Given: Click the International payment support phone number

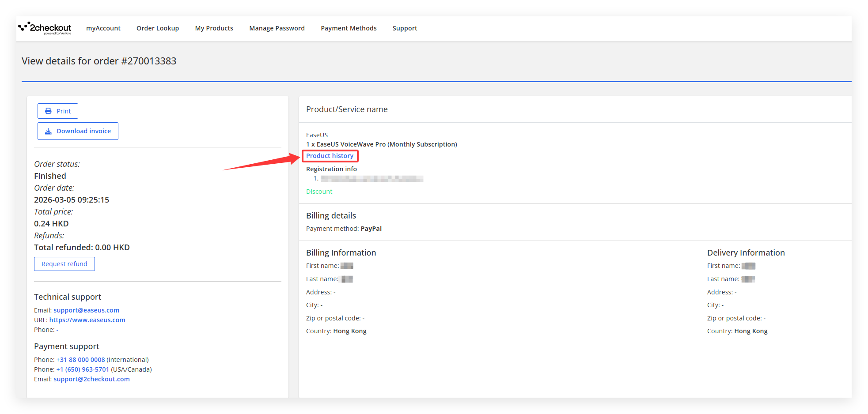Looking at the screenshot, I should coord(80,360).
